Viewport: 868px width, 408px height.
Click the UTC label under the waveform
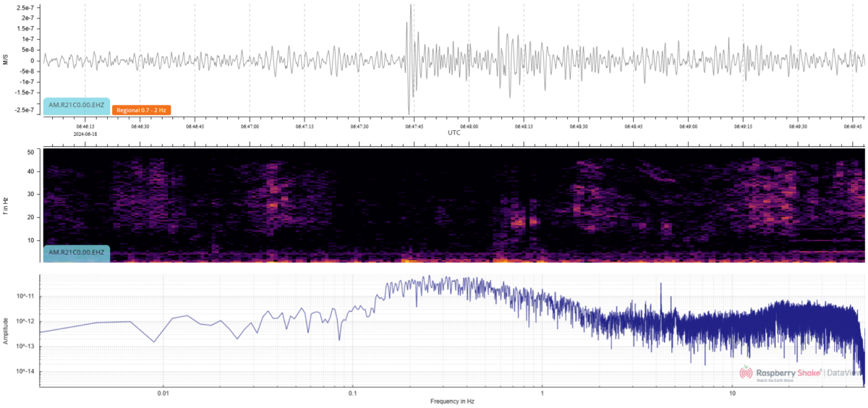coord(454,133)
